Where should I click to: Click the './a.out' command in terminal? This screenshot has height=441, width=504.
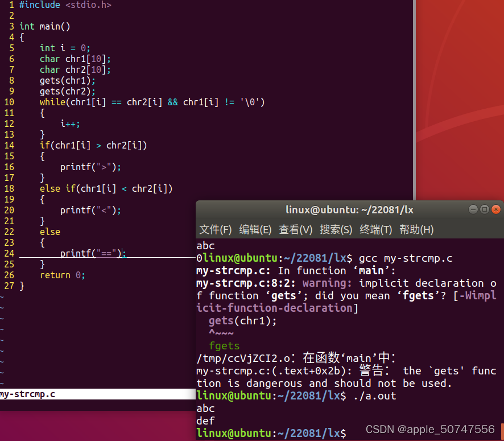374,396
